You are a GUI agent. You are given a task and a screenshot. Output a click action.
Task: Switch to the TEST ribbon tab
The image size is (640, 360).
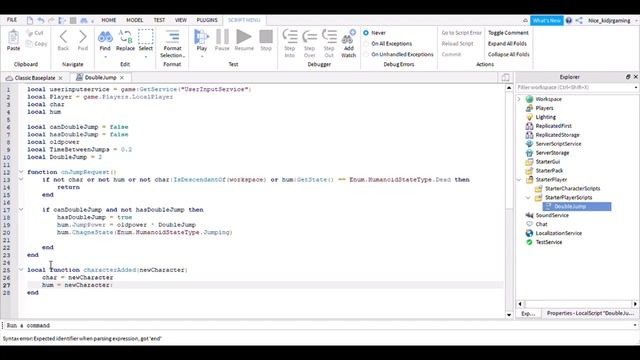[x=159, y=20]
